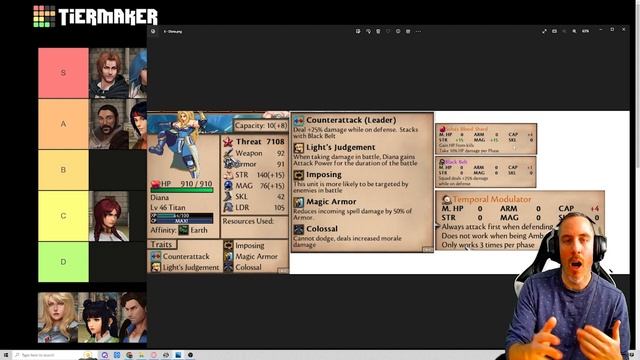Click the Black Belt item icon
Image resolution: width=640 pixels, height=360 pixels.
click(x=442, y=162)
